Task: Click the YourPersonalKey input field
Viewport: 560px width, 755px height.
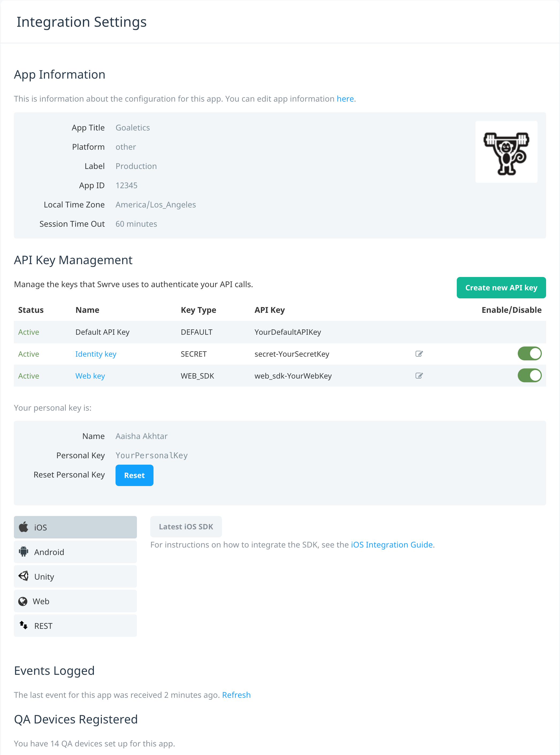Action: coord(152,455)
